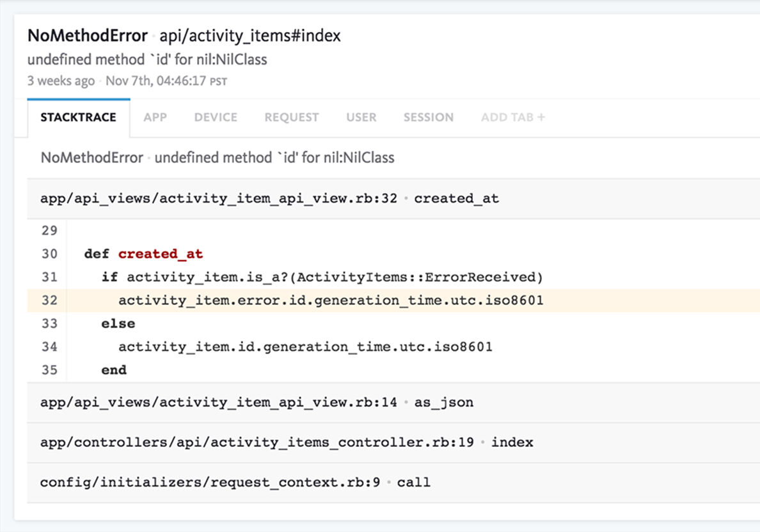This screenshot has width=760, height=532.
Task: Click line number 29 in gutter
Action: (x=49, y=231)
